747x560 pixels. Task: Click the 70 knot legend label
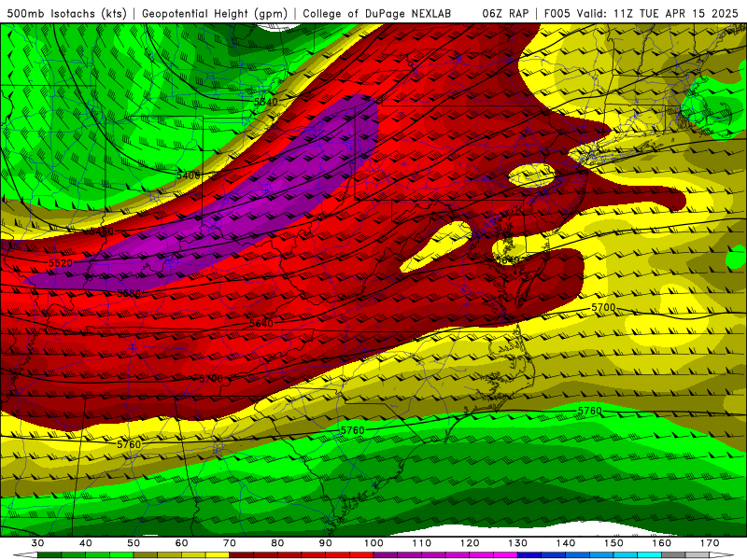tap(230, 543)
